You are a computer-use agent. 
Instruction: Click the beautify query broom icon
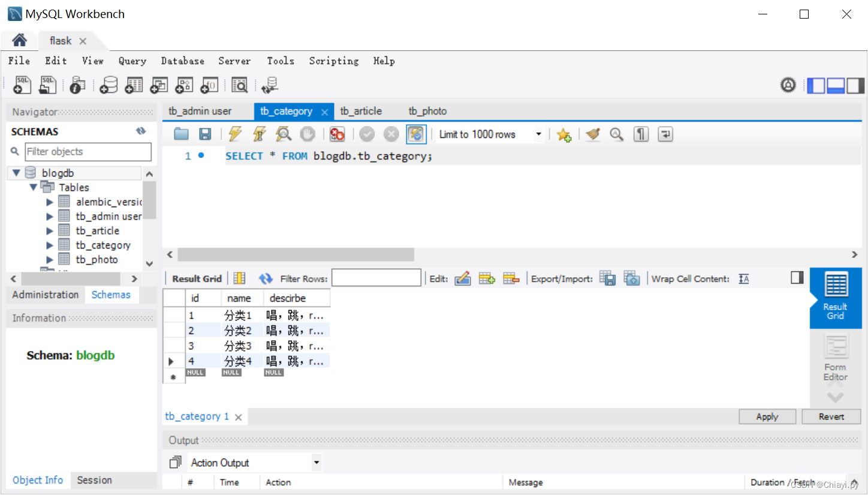tap(593, 134)
